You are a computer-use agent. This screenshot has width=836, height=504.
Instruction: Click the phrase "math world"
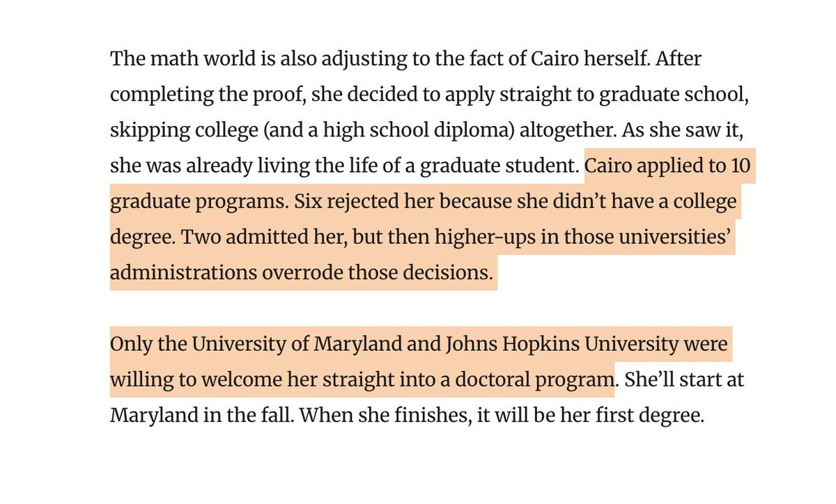(x=189, y=59)
